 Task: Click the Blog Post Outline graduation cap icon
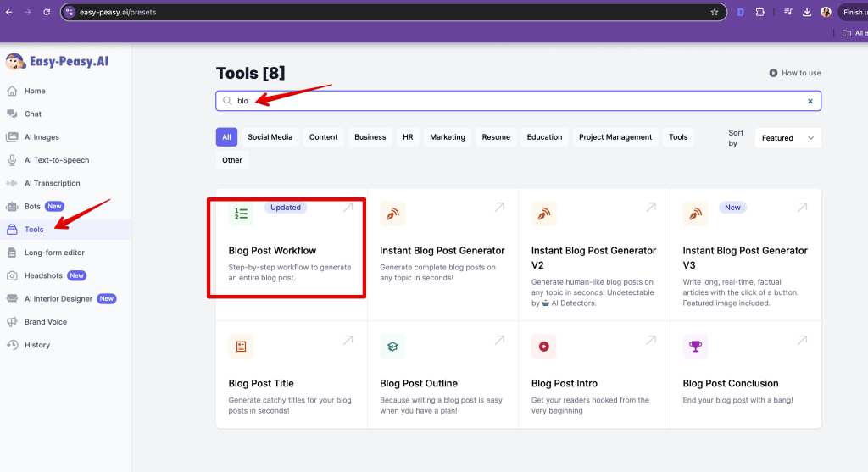(392, 346)
